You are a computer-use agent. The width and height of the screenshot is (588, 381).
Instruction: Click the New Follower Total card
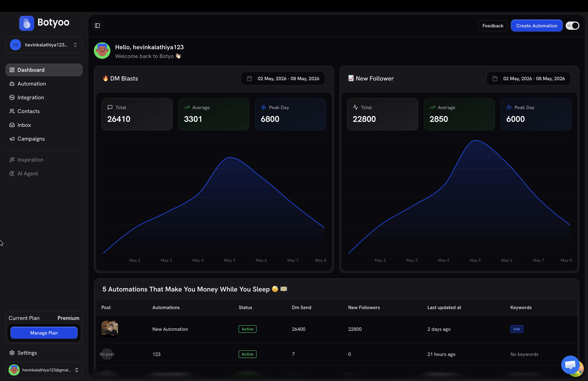pos(382,114)
